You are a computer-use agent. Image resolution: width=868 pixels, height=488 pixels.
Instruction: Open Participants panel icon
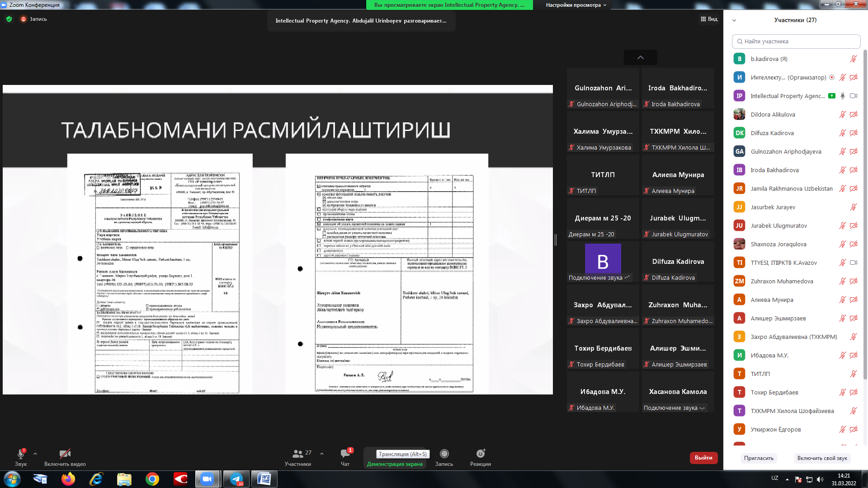(x=297, y=454)
